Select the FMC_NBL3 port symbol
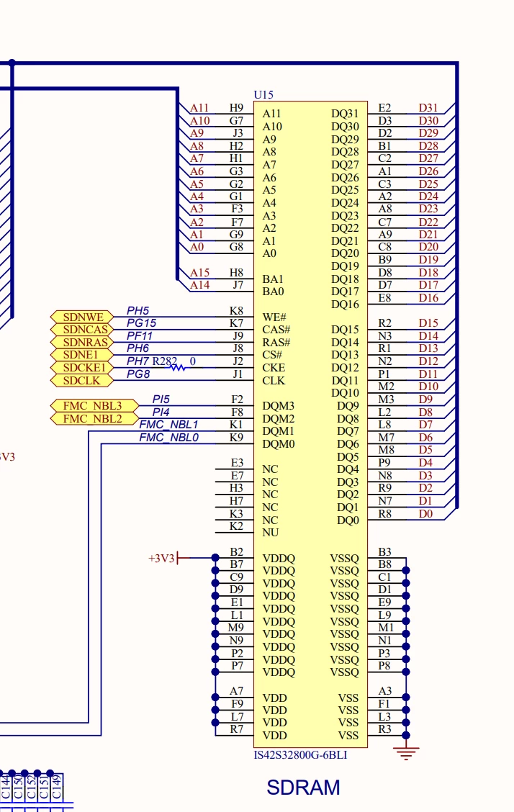Viewport: 514px width, 812px height. click(94, 405)
